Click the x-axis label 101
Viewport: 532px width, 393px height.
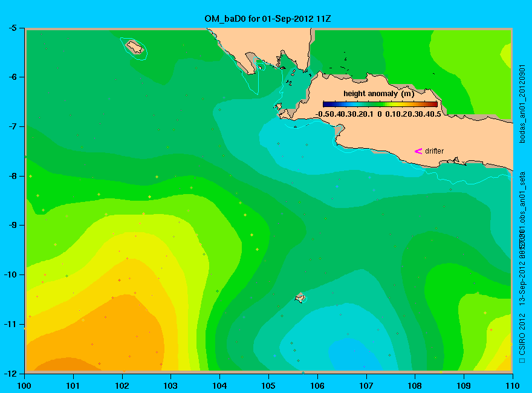(x=73, y=386)
